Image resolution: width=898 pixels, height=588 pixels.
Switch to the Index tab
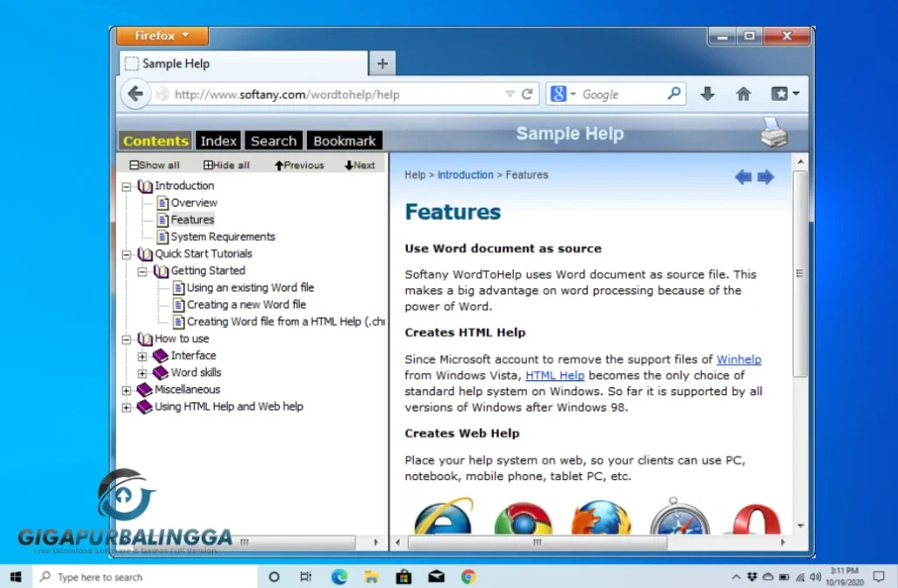coord(218,141)
